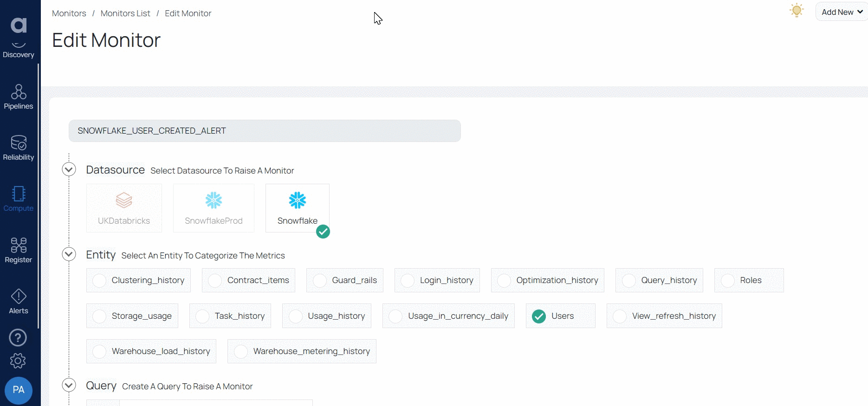Select the SnowflakeProd datasource card
Screen dimensions: 868x406
pos(214,208)
